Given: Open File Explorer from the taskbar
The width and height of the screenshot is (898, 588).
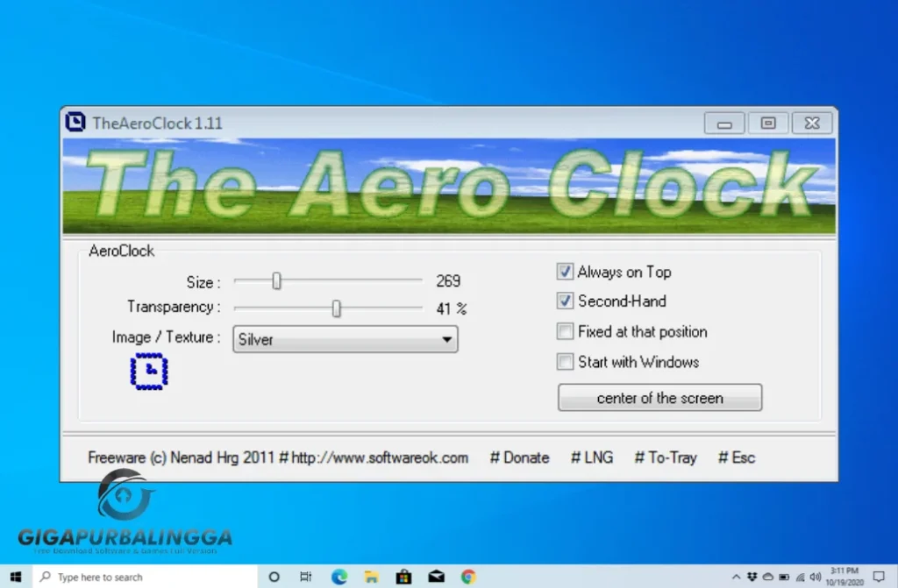Looking at the screenshot, I should click(x=371, y=577).
